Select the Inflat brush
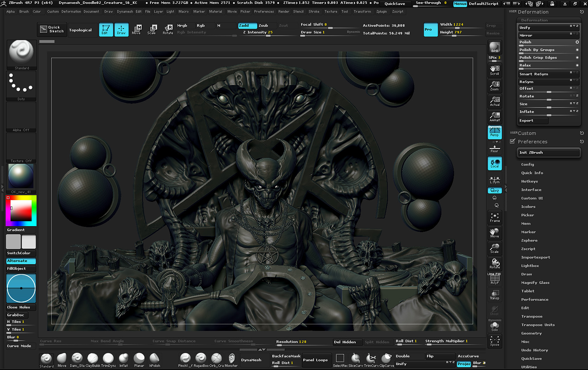This screenshot has height=370, width=588. point(124,360)
